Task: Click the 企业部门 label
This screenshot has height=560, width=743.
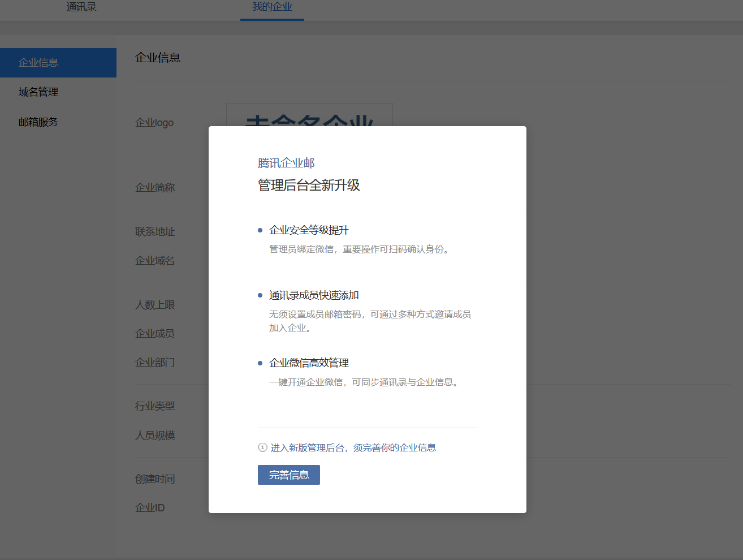Action: [155, 363]
